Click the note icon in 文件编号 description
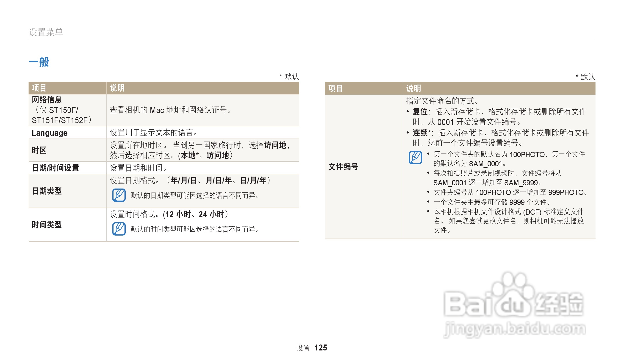 click(x=415, y=158)
